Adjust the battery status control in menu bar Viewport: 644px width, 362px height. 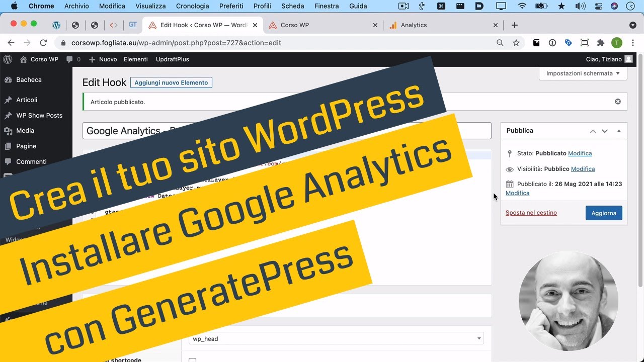click(541, 6)
